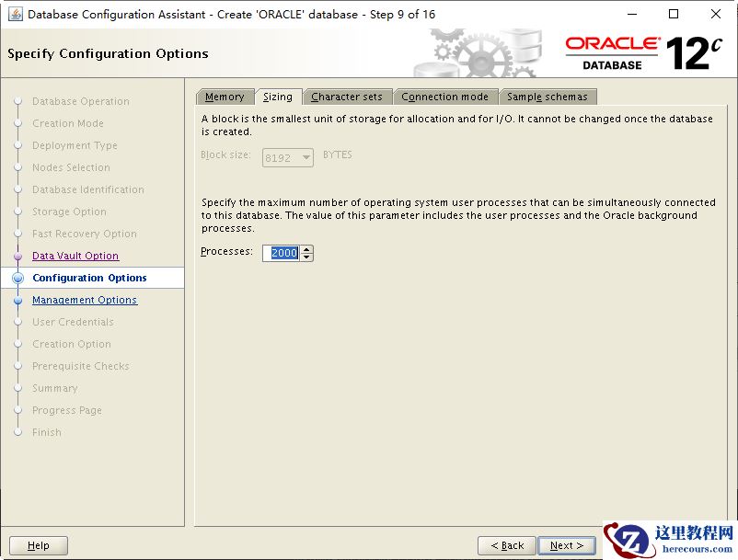Click the Management Options step bullet

coord(17,301)
